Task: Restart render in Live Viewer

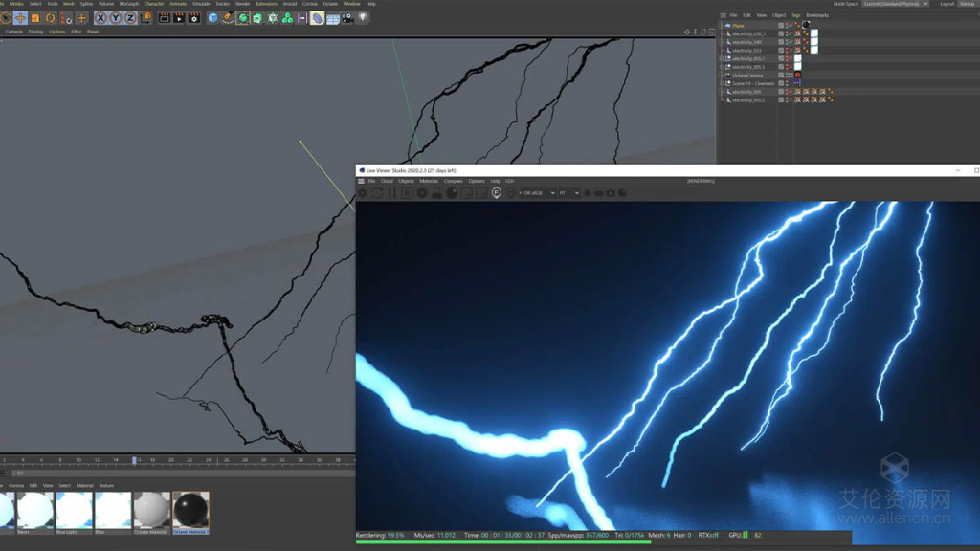Action: point(377,193)
